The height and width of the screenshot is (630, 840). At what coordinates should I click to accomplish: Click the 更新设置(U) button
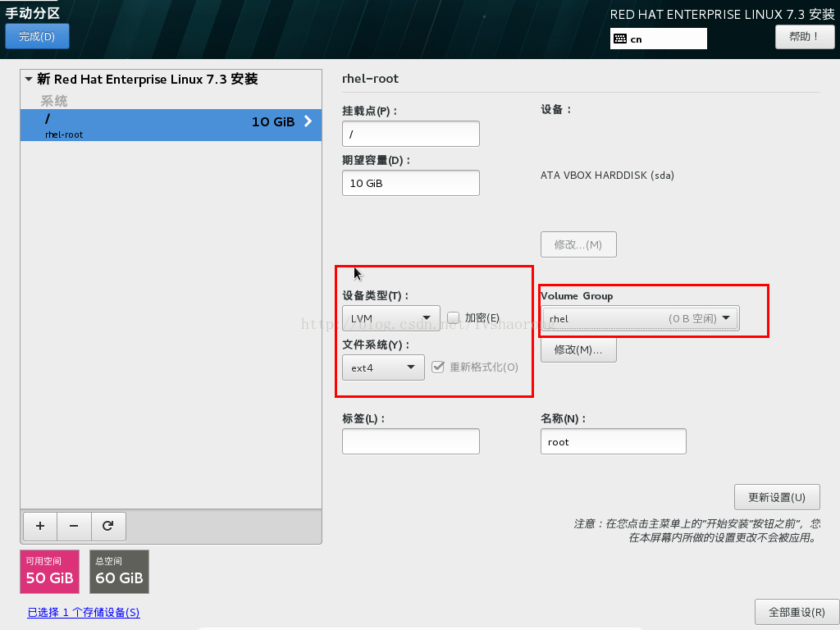[777, 497]
